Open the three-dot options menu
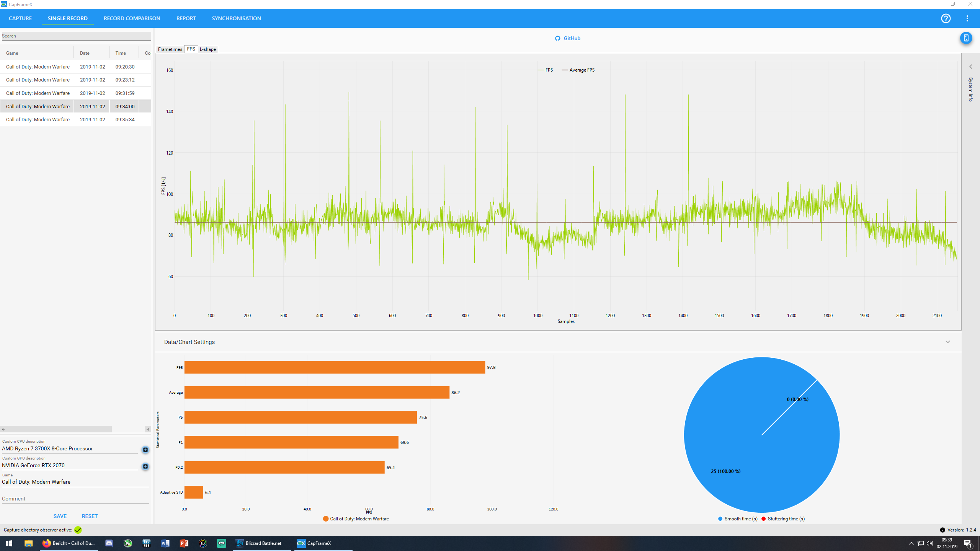980x551 pixels. 967,18
